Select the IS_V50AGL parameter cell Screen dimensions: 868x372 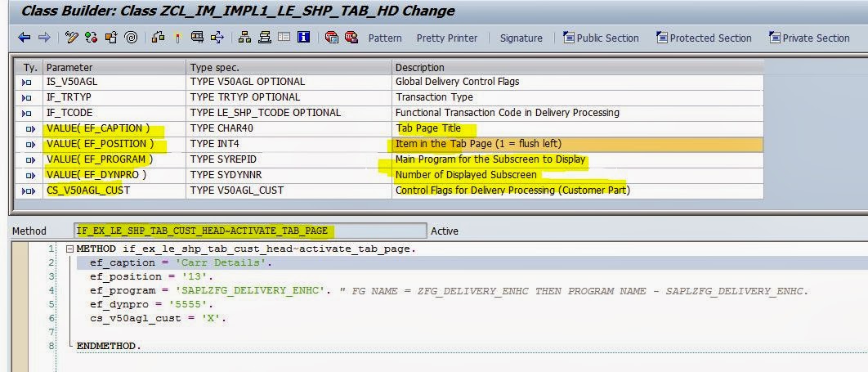point(114,82)
